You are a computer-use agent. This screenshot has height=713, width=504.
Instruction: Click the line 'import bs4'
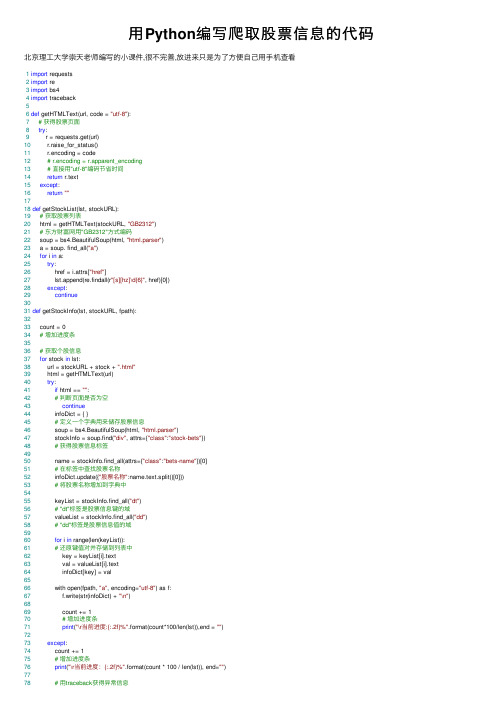pyautogui.click(x=45, y=90)
